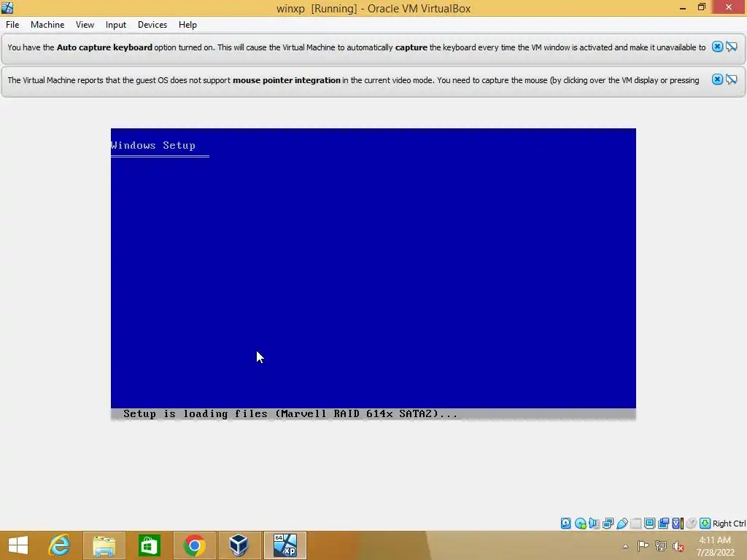The image size is (747, 560).
Task: Open the Machine menu
Action: tap(47, 25)
